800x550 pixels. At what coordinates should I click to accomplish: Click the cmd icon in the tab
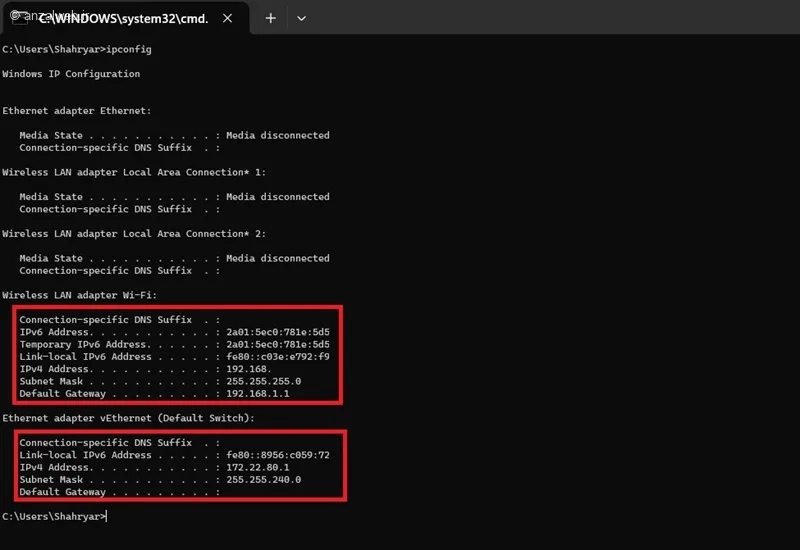coord(19,18)
